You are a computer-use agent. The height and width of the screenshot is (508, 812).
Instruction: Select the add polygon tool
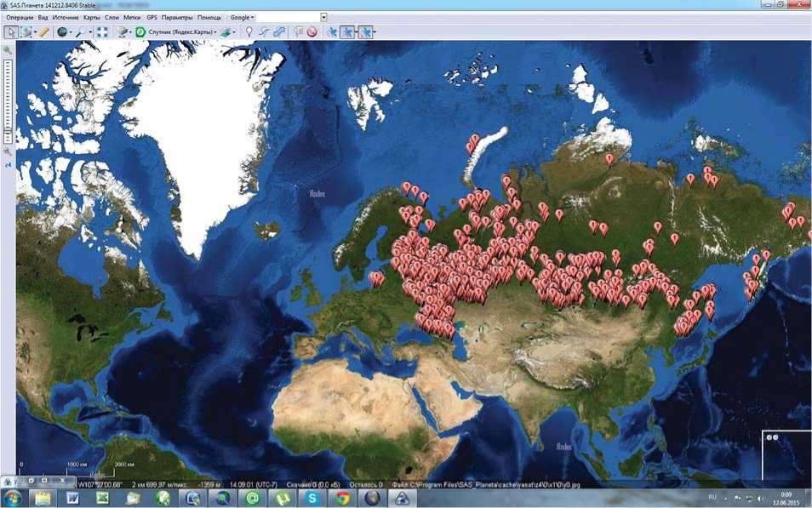[279, 31]
